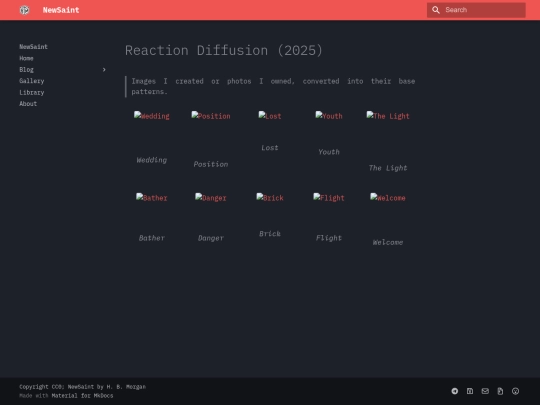Open the email envelope icon in footer
This screenshot has width=540, height=405.
pyautogui.click(x=485, y=391)
